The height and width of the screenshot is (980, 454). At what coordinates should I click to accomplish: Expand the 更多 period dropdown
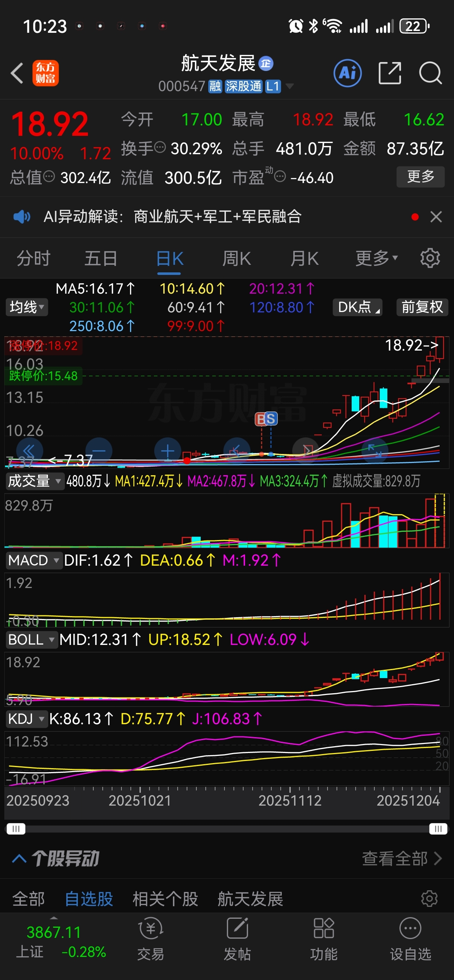point(377,258)
